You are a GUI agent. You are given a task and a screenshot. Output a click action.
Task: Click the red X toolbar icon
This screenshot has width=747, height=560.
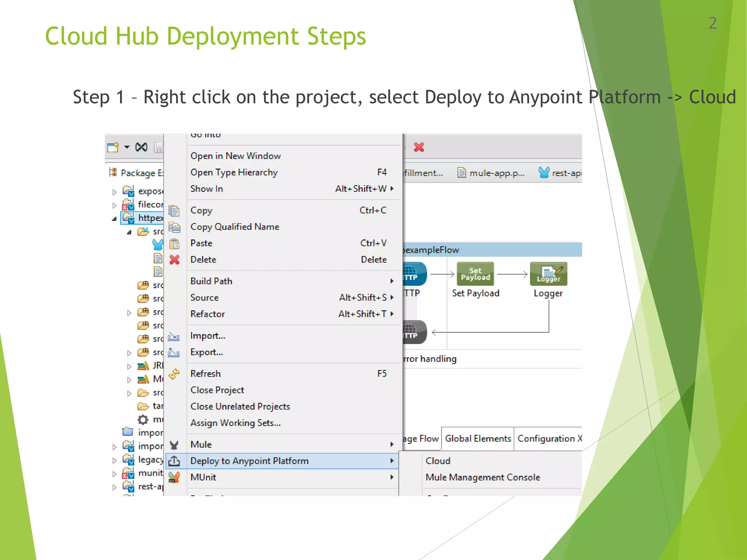419,147
